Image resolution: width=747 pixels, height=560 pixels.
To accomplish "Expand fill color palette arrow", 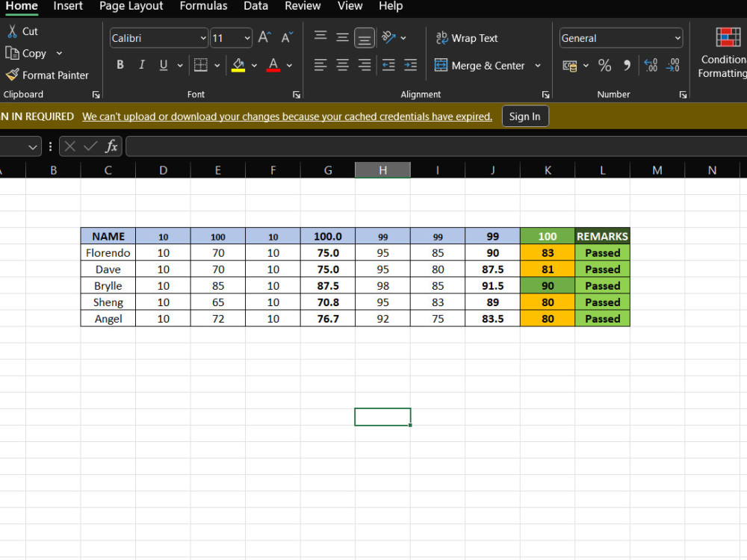I will (x=255, y=65).
